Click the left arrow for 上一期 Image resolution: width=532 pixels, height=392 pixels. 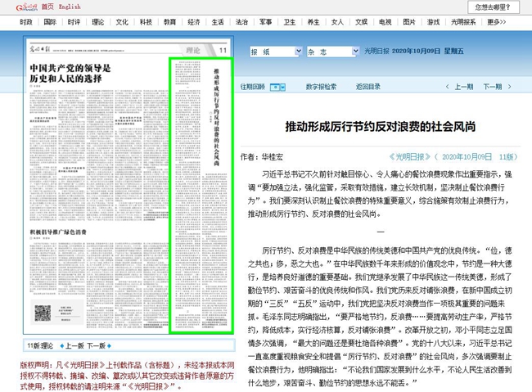(x=448, y=85)
